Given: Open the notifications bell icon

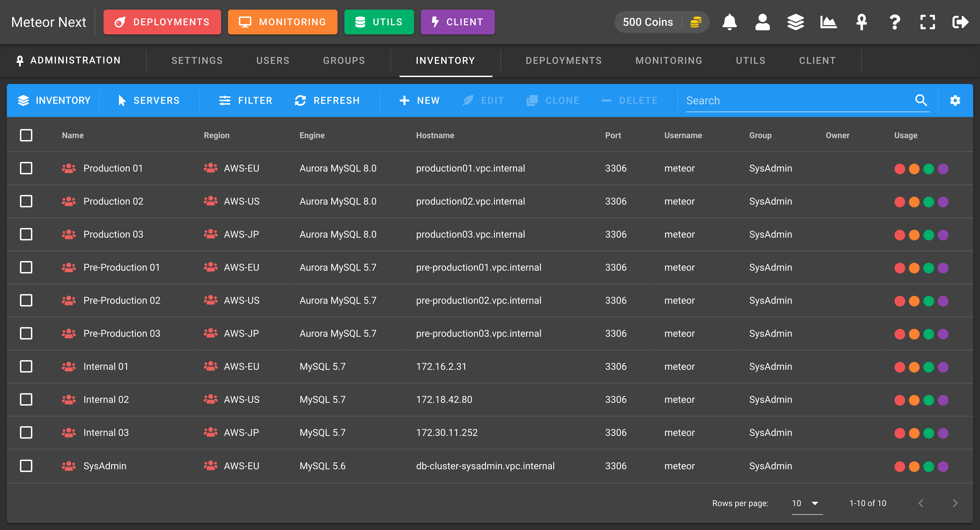Looking at the screenshot, I should pos(729,22).
